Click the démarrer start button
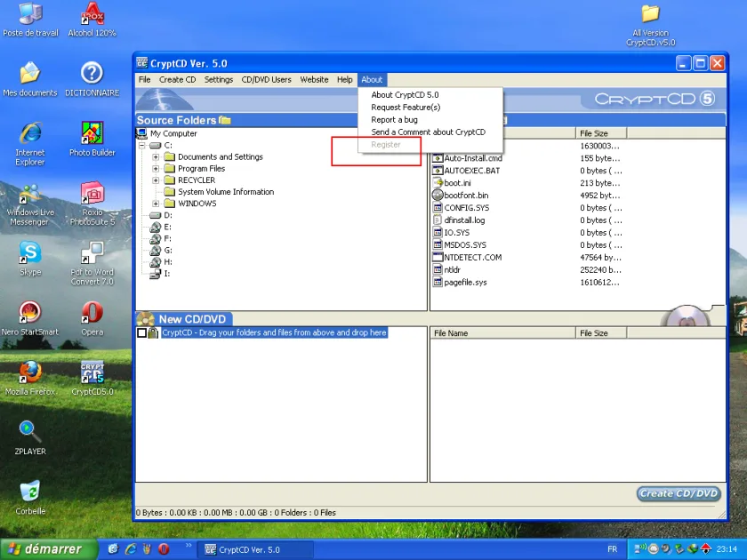The image size is (747, 560). (49, 549)
